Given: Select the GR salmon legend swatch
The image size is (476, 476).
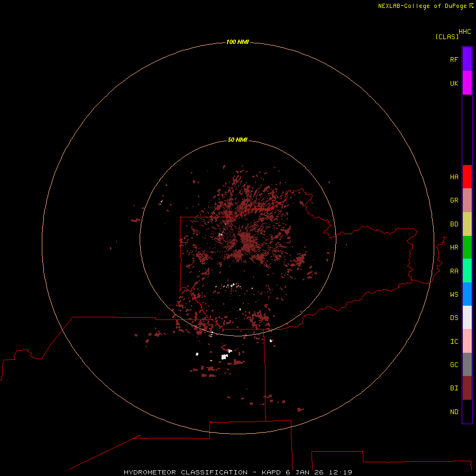Looking at the screenshot, I should pyautogui.click(x=467, y=200).
